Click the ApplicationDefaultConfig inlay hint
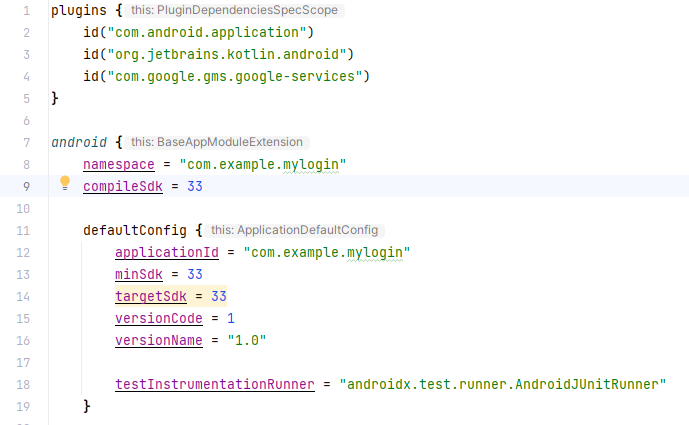Image resolution: width=689 pixels, height=425 pixels. point(294,230)
